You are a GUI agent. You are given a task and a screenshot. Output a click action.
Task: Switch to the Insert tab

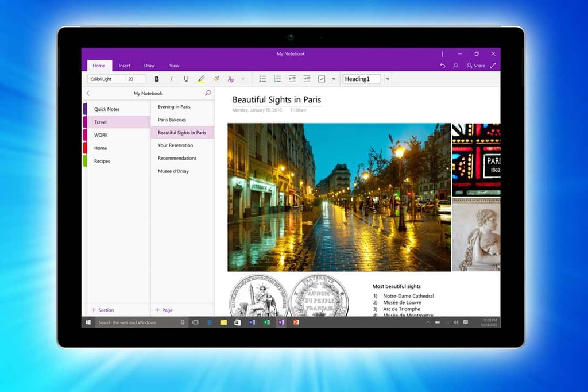coord(125,66)
